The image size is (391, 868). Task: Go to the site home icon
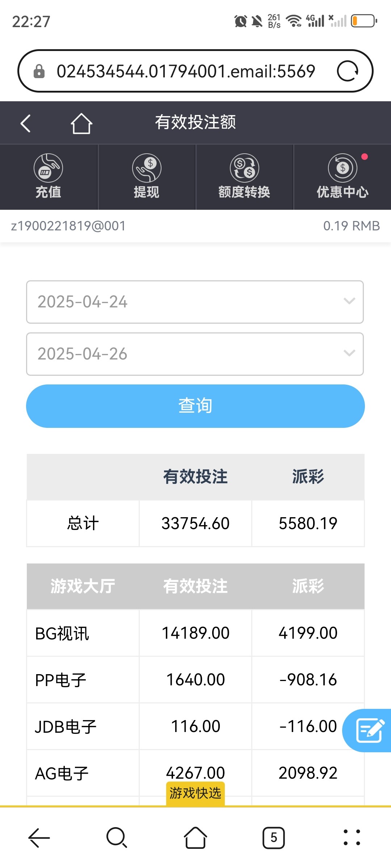click(81, 123)
